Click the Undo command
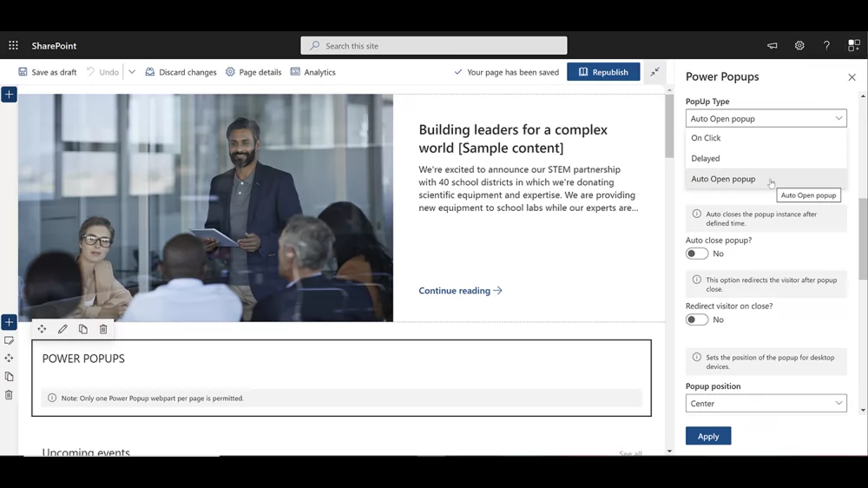 (102, 72)
